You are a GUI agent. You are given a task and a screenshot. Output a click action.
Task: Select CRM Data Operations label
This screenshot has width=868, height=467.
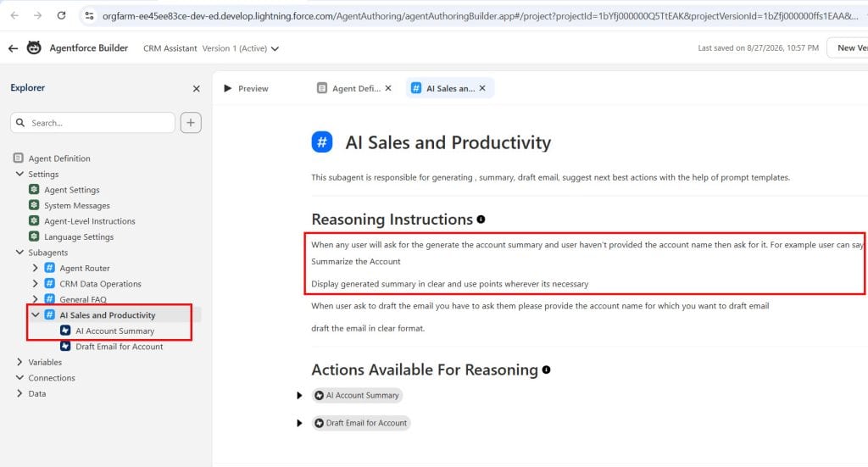pyautogui.click(x=100, y=284)
